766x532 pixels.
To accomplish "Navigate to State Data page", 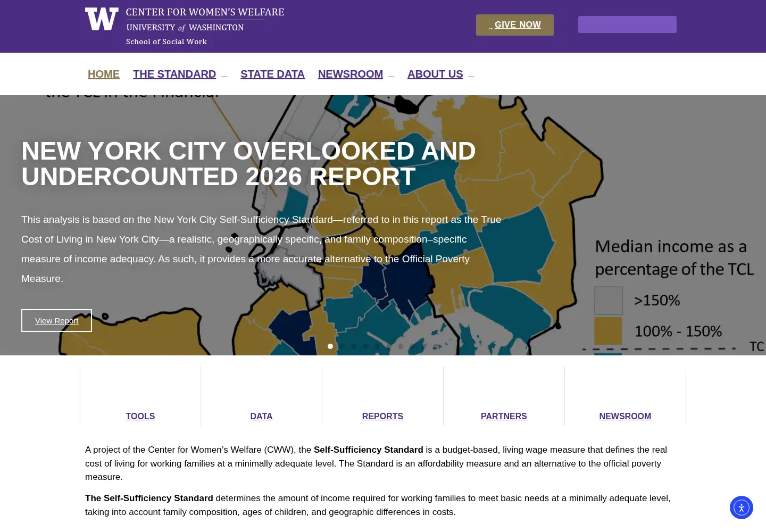I will tap(272, 74).
